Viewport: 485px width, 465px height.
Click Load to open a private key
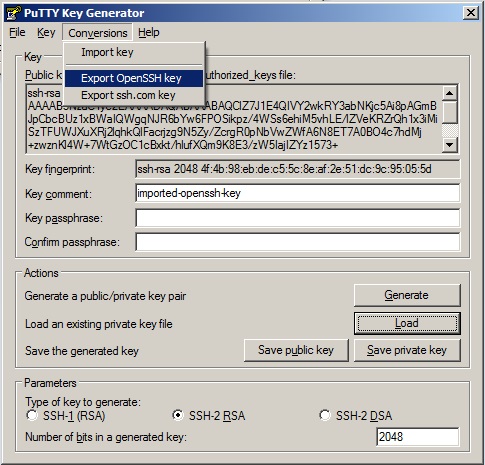click(x=407, y=323)
